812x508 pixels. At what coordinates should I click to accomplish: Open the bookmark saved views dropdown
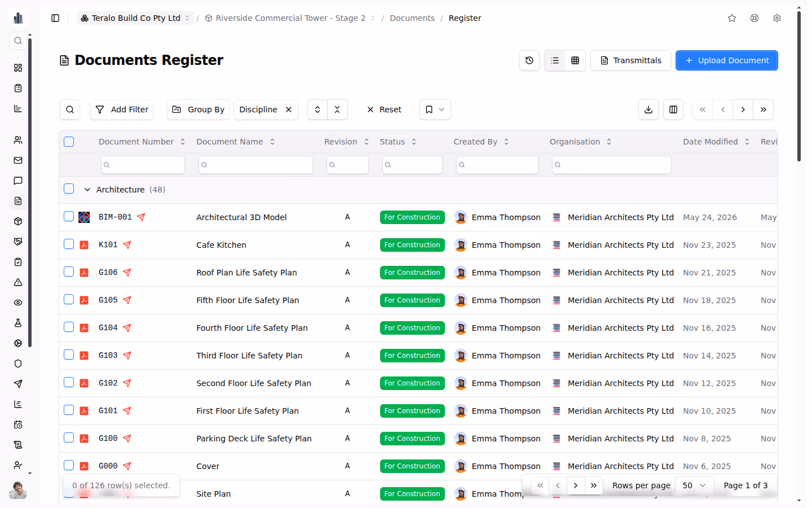[435, 110]
